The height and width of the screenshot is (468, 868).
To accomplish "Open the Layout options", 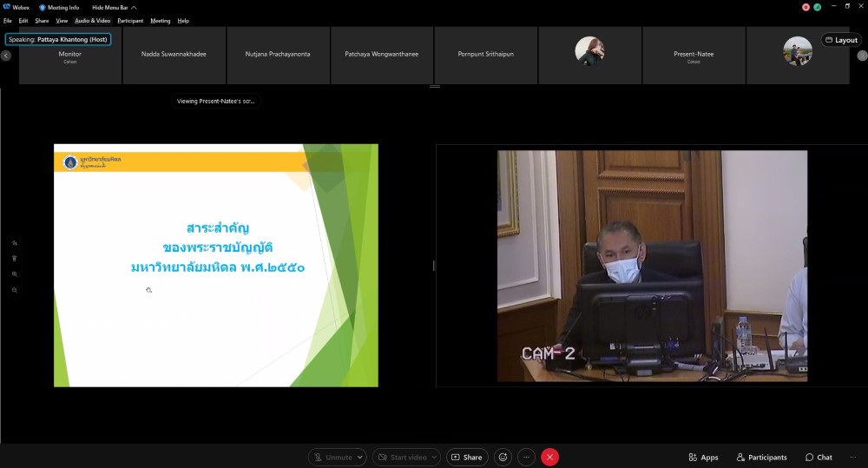I will tap(841, 40).
